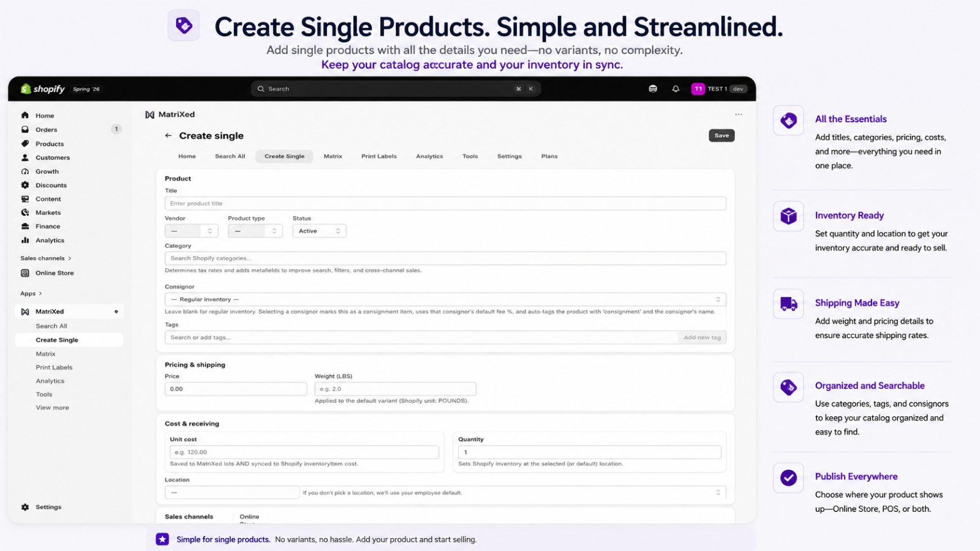
Task: Open the Plans tab
Action: coord(549,156)
